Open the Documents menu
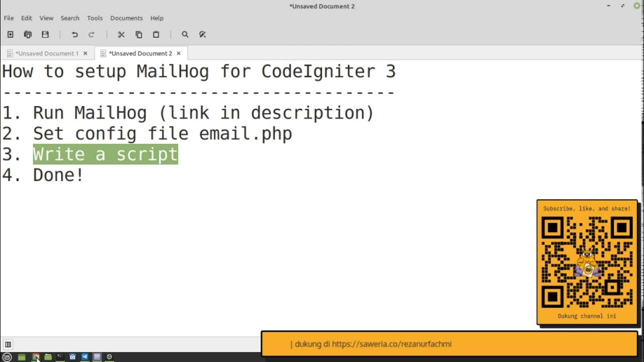The width and height of the screenshot is (644, 362). tap(126, 18)
